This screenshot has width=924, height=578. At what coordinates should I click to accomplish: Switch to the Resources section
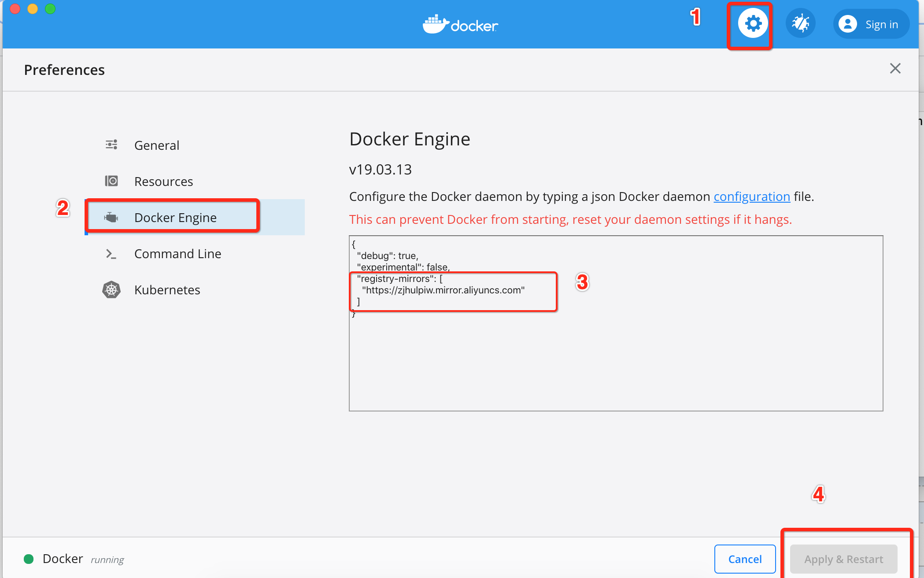coord(163,182)
